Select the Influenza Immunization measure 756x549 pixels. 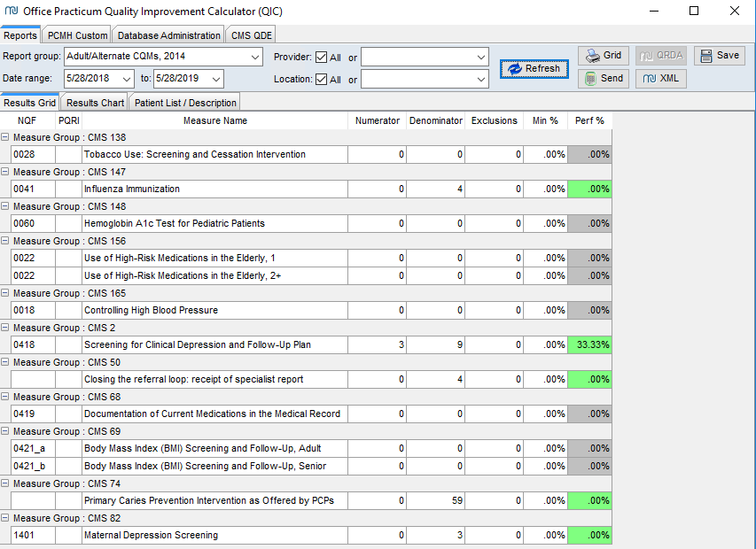pyautogui.click(x=311, y=189)
